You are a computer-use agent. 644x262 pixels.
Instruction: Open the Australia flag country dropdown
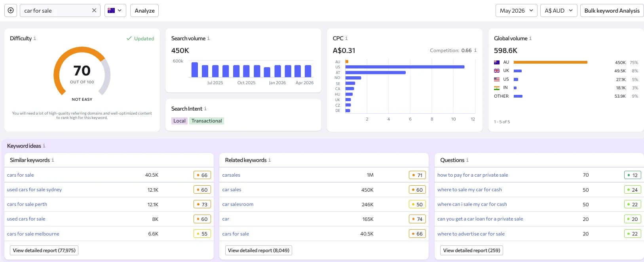(x=115, y=11)
